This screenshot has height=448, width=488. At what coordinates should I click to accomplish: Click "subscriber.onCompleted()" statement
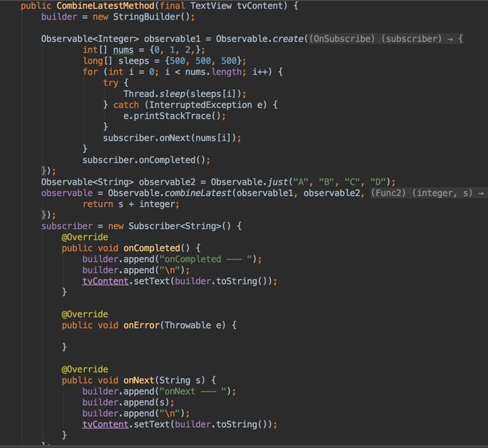pyautogui.click(x=144, y=160)
